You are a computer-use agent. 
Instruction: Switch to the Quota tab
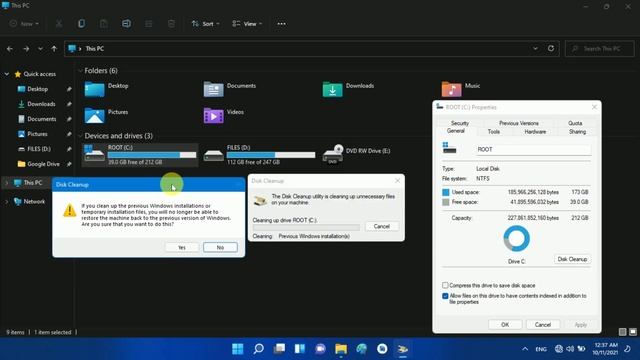[x=575, y=123]
